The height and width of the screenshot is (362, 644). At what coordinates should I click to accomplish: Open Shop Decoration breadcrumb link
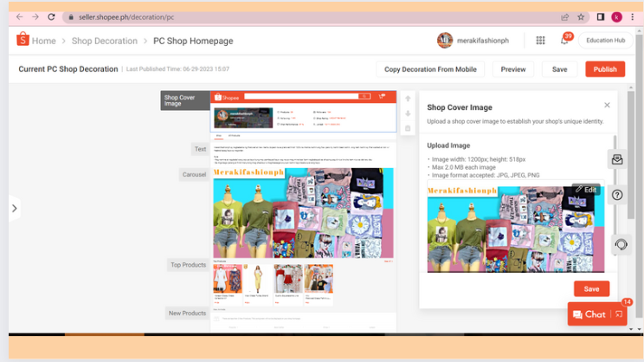coord(105,41)
